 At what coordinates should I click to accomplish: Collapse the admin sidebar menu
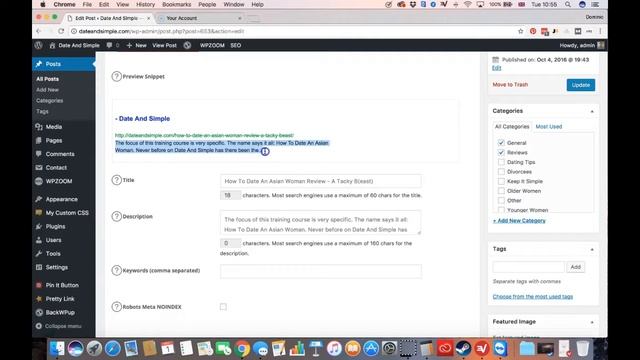click(59, 326)
